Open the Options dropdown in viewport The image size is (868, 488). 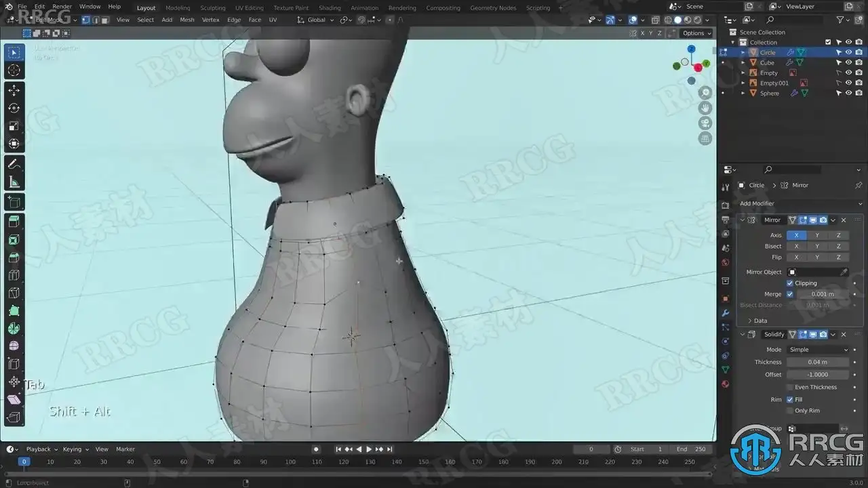click(x=696, y=33)
